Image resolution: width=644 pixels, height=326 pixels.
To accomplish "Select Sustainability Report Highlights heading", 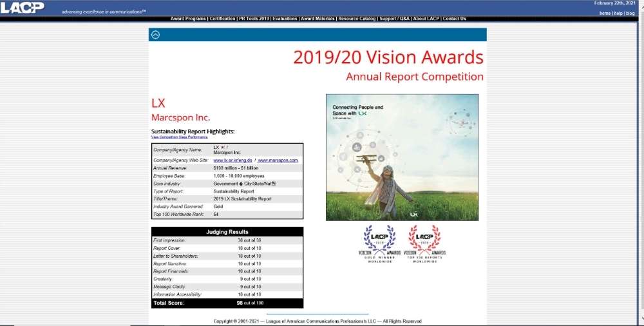I will point(193,131).
